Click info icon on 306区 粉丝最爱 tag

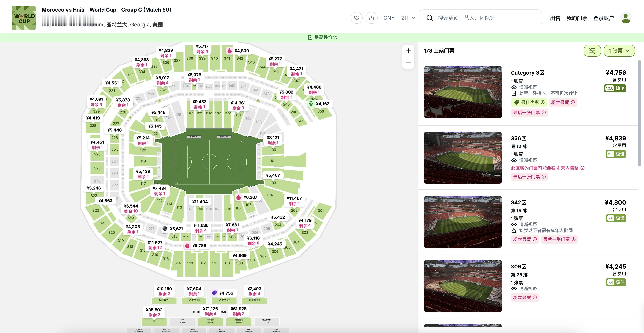click(535, 297)
